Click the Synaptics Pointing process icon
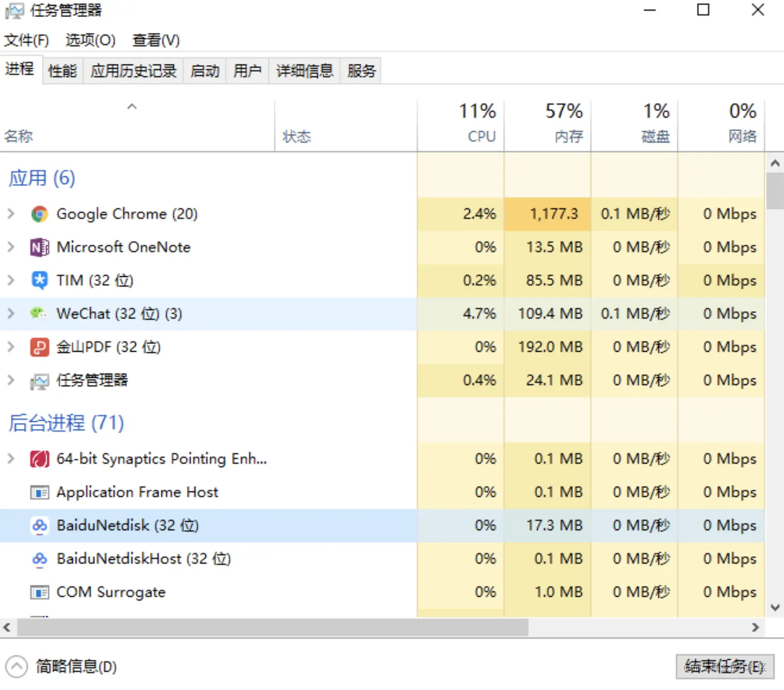Screen dimensions: 784x690 pos(39,459)
